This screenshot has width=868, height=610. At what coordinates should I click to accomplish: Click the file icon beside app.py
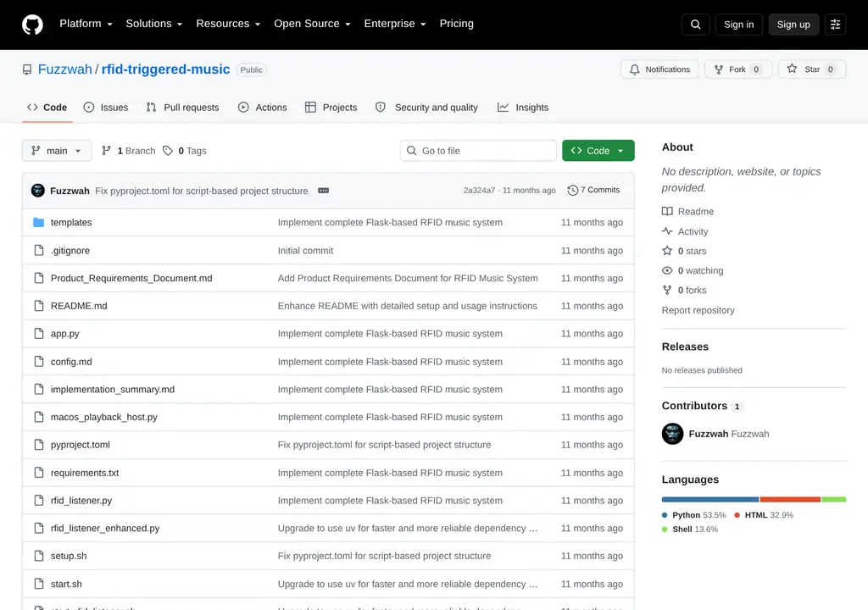[x=39, y=333]
